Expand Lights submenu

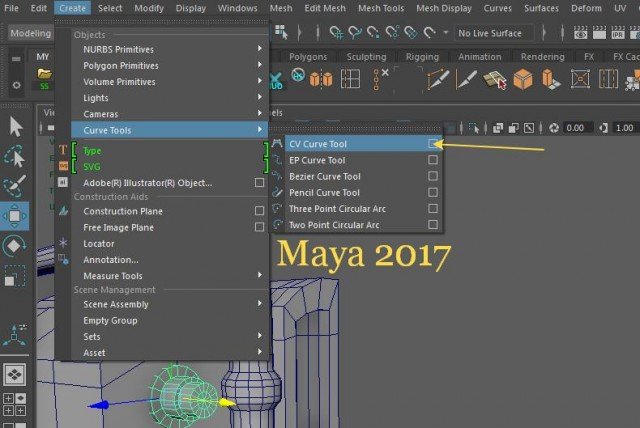pyautogui.click(x=260, y=97)
